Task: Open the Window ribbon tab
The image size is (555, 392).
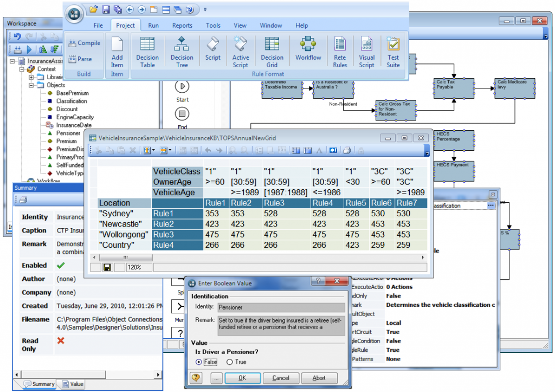Action: point(271,25)
